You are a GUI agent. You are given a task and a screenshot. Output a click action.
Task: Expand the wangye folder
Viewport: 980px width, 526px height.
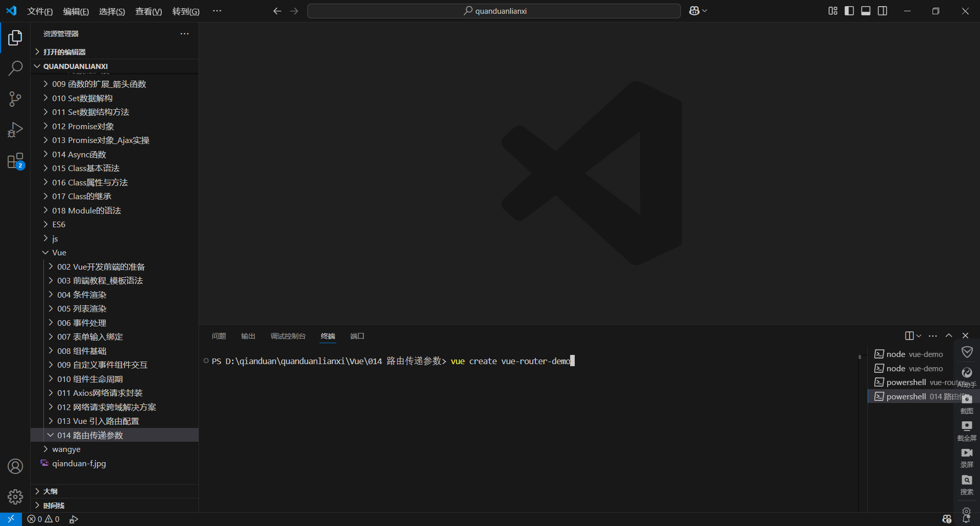pyautogui.click(x=115, y=449)
